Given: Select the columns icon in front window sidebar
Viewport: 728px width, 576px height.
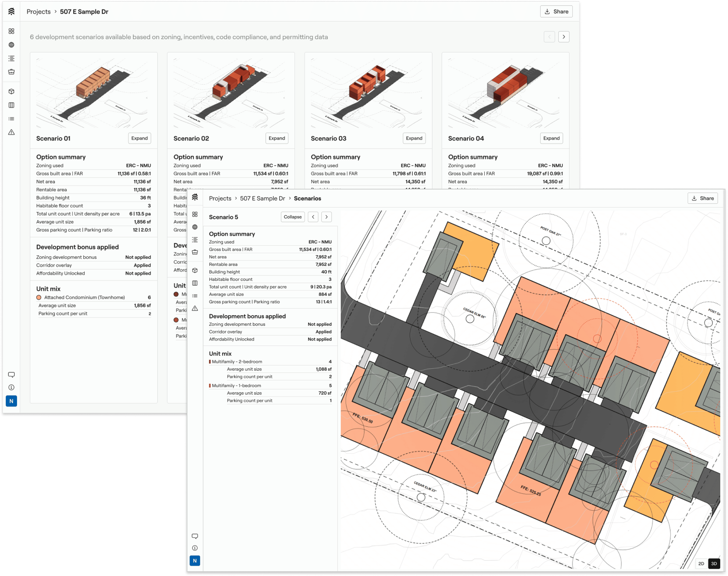Looking at the screenshot, I should pos(195,283).
